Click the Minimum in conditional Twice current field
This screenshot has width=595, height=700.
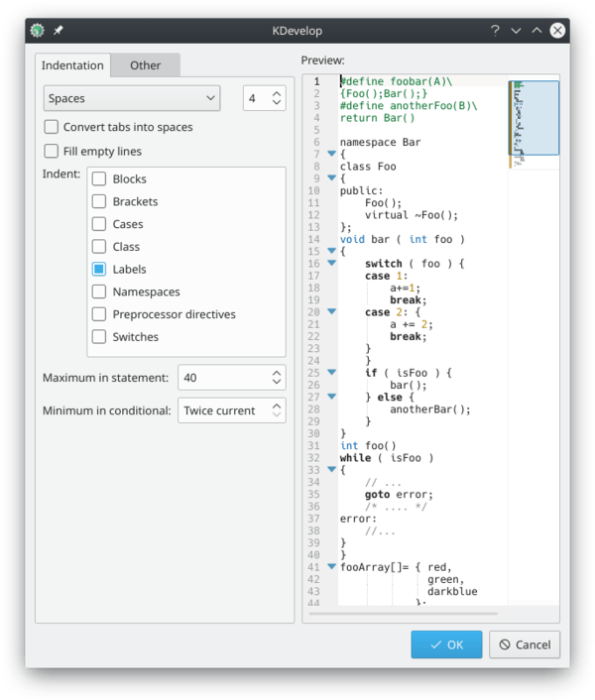click(223, 410)
